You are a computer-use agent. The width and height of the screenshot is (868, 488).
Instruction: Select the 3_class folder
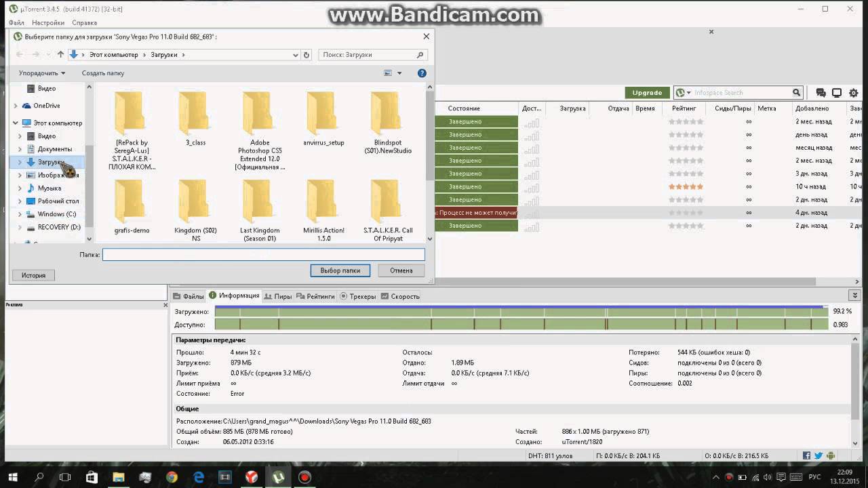click(x=195, y=118)
